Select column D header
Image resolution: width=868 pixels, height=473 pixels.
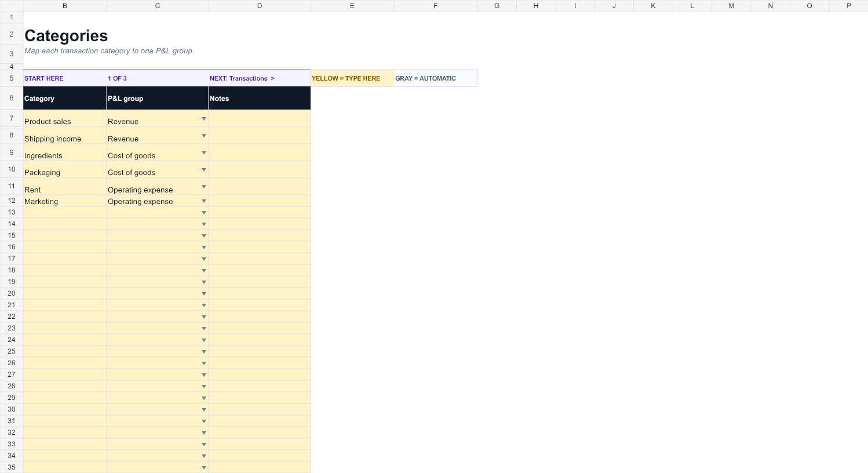click(x=260, y=6)
